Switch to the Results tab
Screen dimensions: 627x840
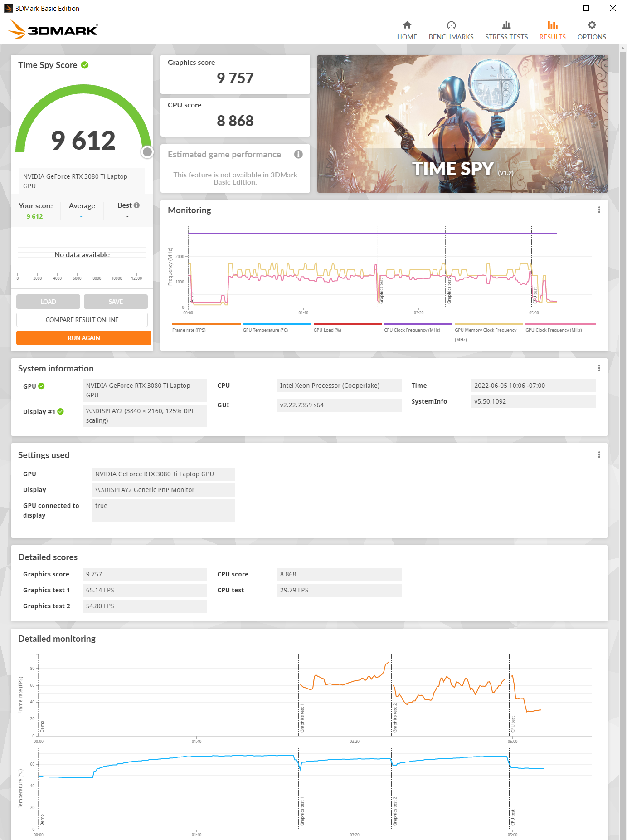click(x=552, y=30)
